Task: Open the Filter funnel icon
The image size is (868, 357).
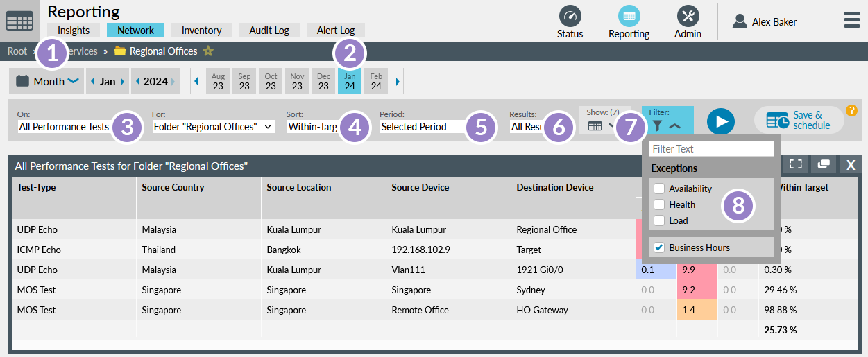Action: point(658,126)
